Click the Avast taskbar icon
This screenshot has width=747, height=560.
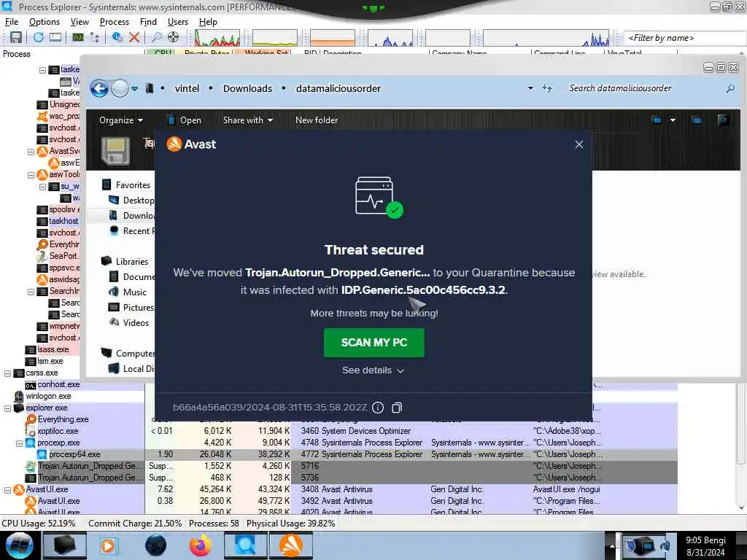(291, 545)
